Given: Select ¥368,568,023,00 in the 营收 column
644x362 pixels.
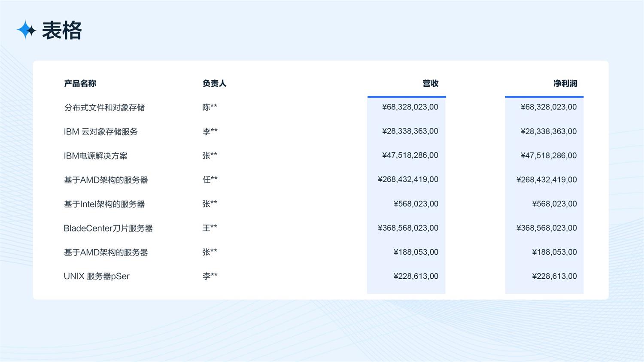Looking at the screenshot, I should click(408, 228).
